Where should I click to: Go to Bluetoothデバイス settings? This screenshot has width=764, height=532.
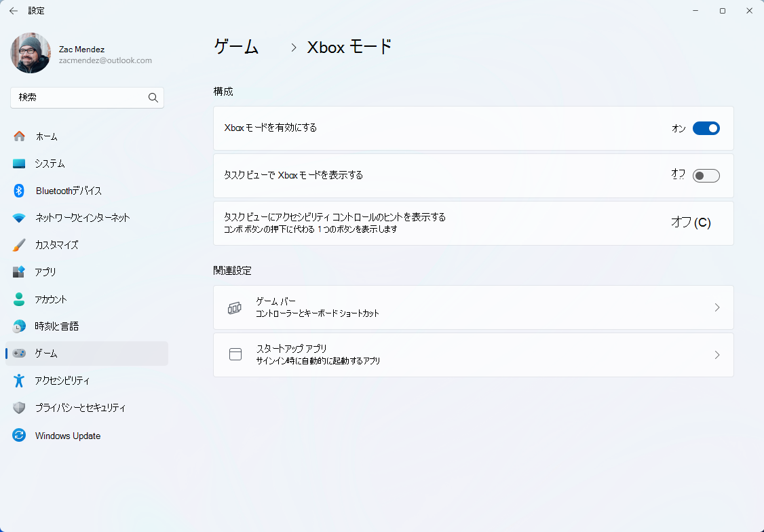pos(87,191)
